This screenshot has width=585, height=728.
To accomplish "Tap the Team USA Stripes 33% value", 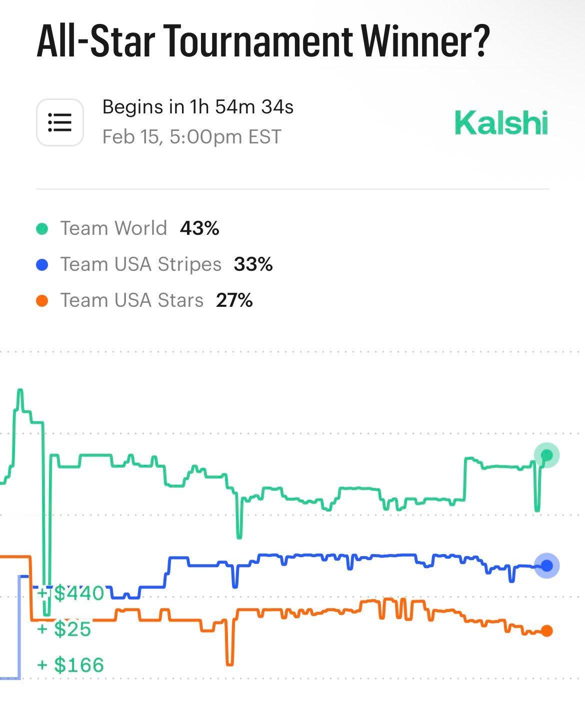I will point(253,264).
